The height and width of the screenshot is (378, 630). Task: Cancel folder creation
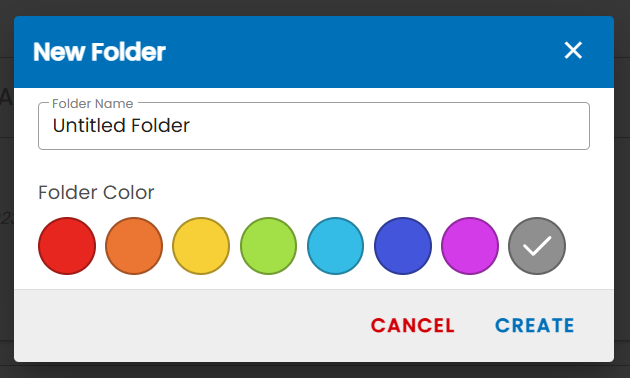(412, 325)
